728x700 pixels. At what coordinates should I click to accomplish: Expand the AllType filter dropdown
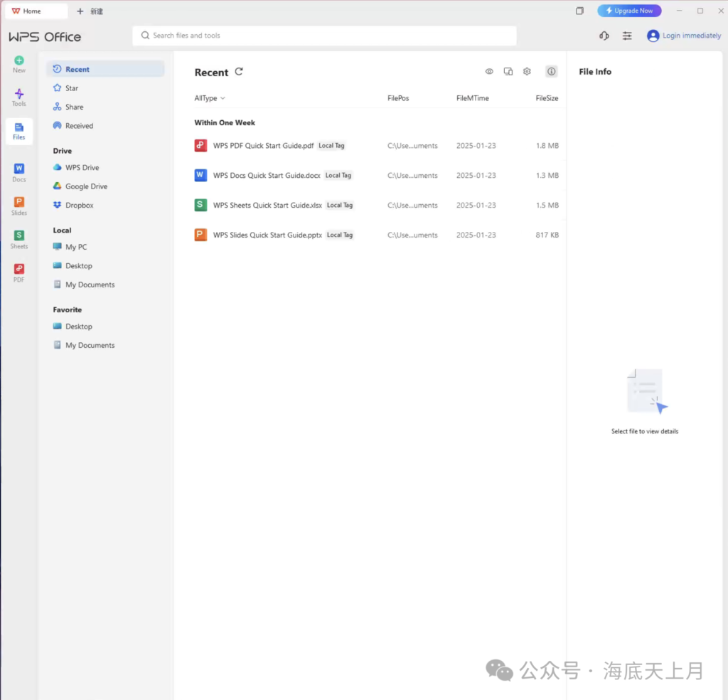tap(210, 98)
